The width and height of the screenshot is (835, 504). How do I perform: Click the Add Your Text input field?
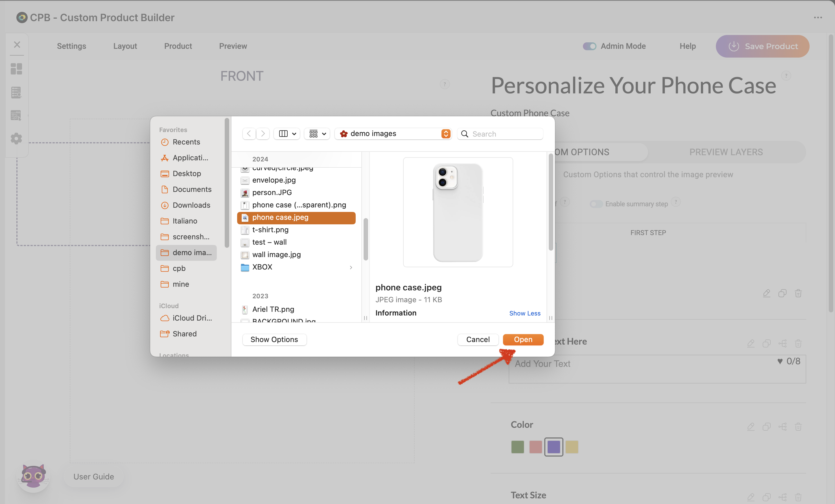(x=657, y=369)
